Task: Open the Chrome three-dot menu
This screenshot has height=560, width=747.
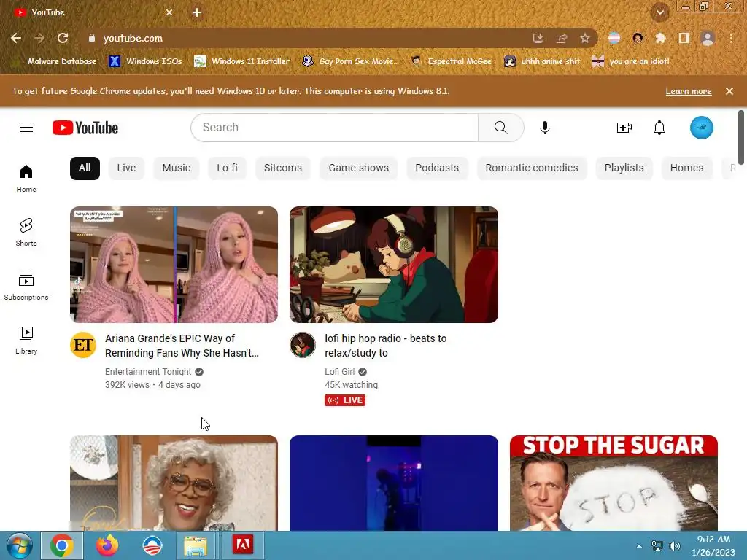Action: (x=731, y=38)
